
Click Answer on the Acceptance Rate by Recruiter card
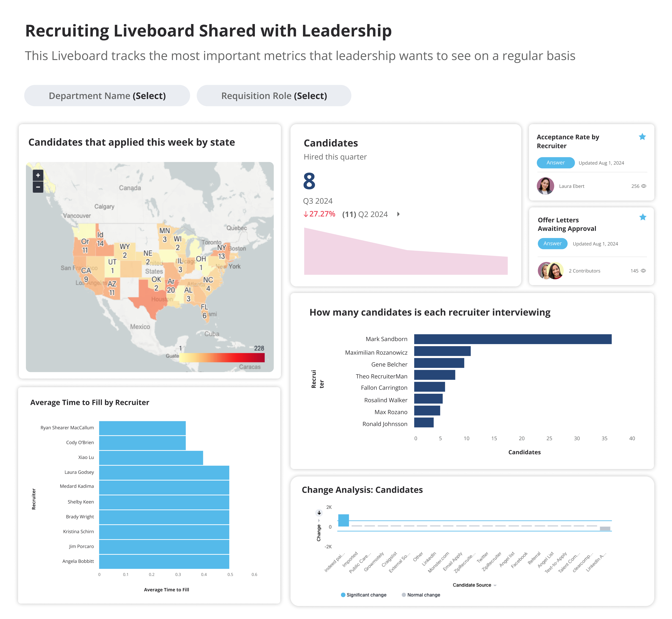click(x=555, y=163)
